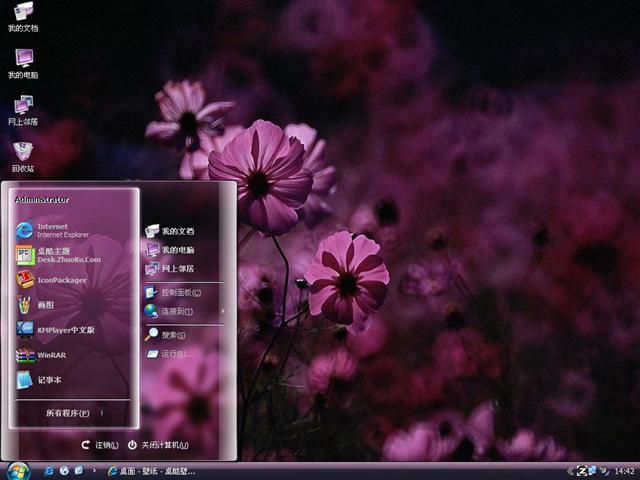Expand 连接到(T) submenu
640x480 pixels.
[x=184, y=311]
